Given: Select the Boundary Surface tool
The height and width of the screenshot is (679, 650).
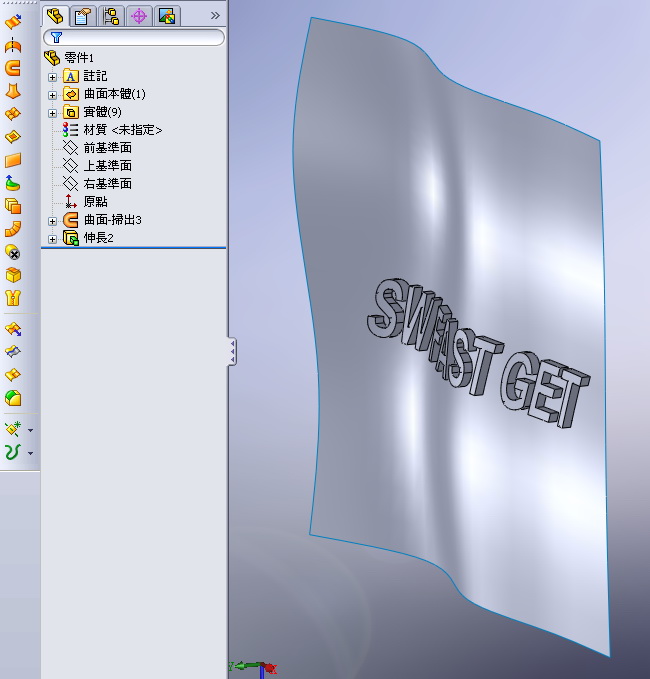Looking at the screenshot, I should coord(13,114).
